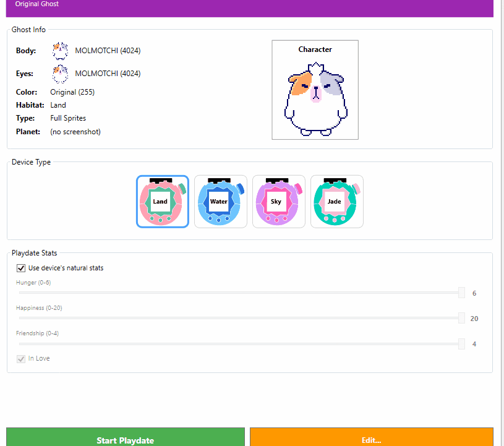This screenshot has height=446, width=504.
Task: Click the Eyes sprite icon for MOLMOTCHI
Action: pos(60,74)
